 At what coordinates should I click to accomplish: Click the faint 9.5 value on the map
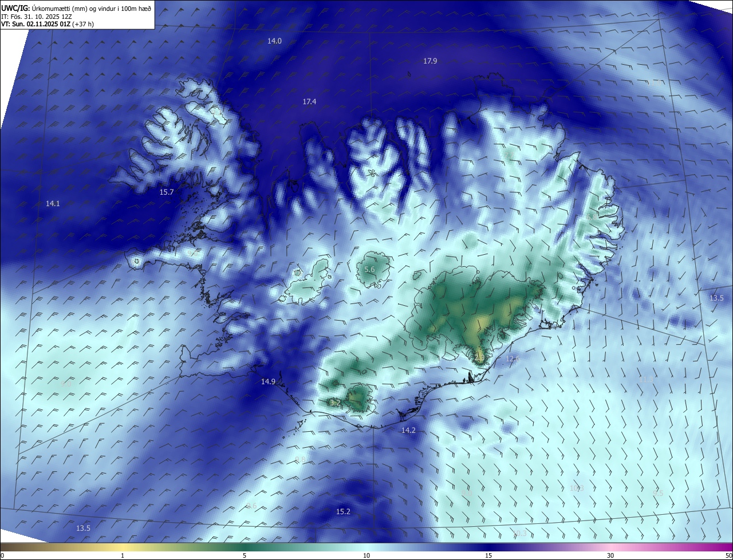pos(658,493)
